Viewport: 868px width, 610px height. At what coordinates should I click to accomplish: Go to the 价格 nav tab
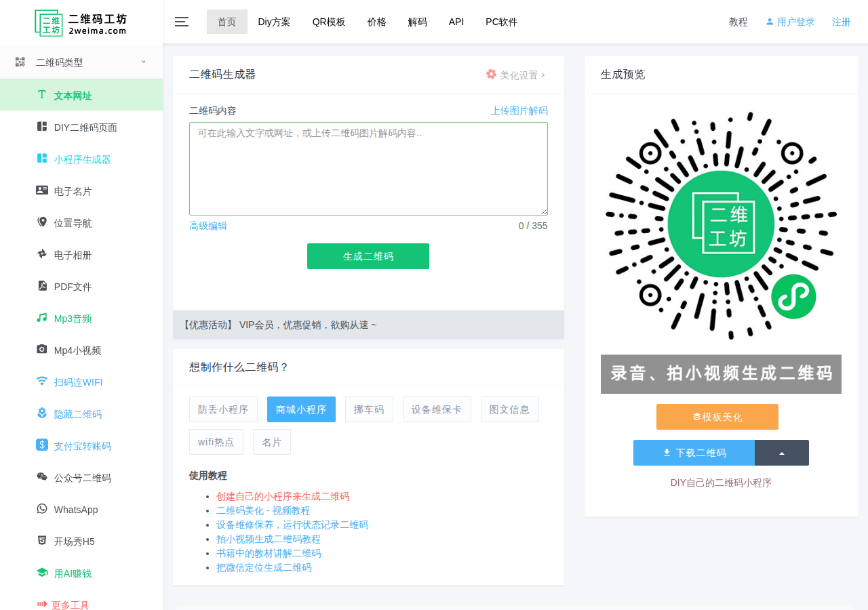[x=377, y=22]
